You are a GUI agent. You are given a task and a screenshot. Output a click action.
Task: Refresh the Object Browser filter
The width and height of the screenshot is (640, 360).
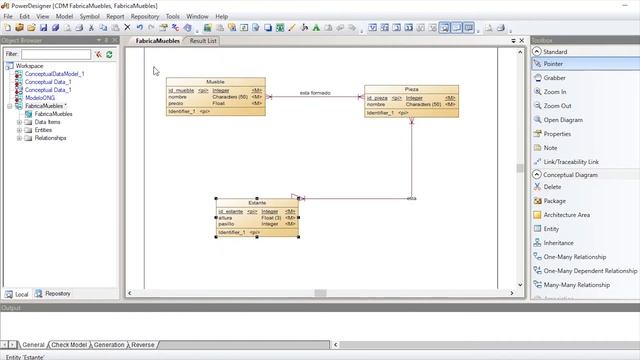(109, 54)
